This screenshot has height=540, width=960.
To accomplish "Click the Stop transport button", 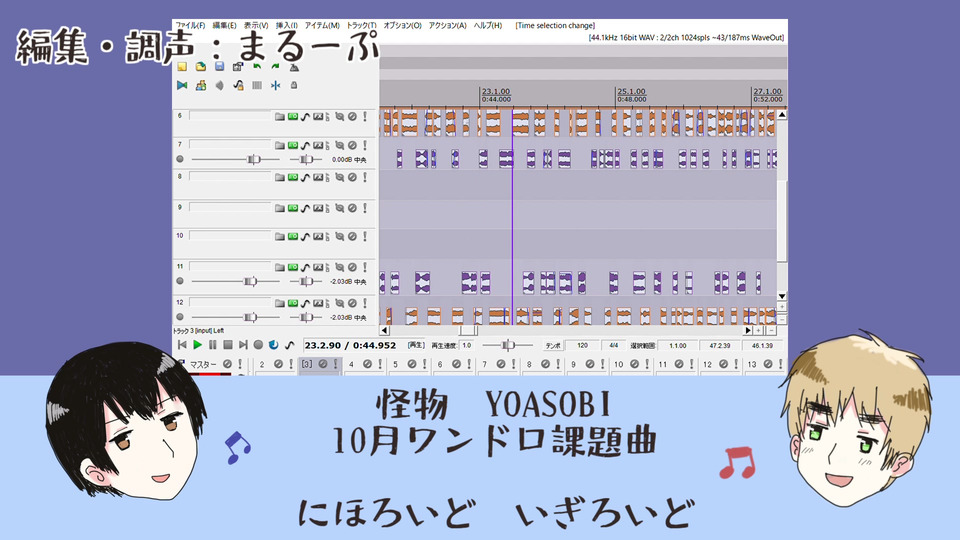I will (x=228, y=345).
